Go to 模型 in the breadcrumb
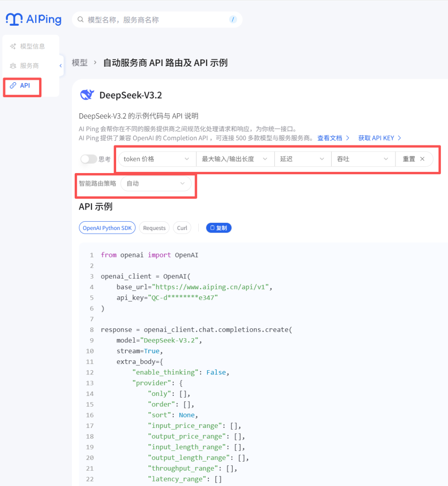 [80, 63]
